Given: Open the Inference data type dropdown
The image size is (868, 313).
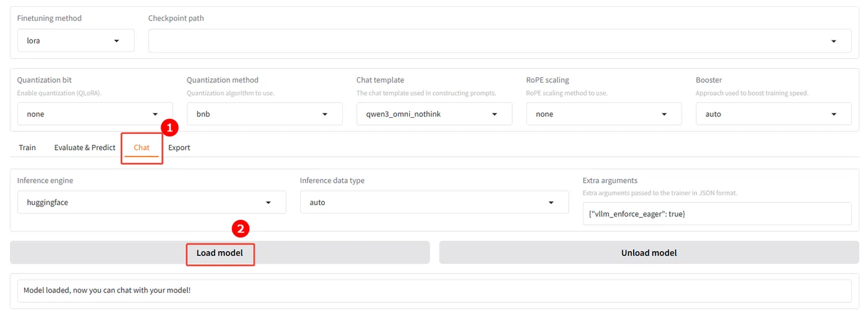Looking at the screenshot, I should point(434,203).
